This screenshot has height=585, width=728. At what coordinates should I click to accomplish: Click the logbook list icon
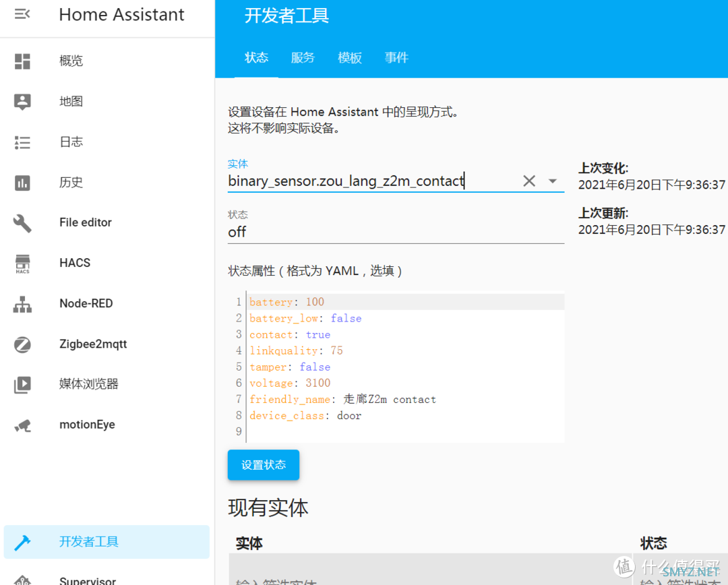(22, 142)
